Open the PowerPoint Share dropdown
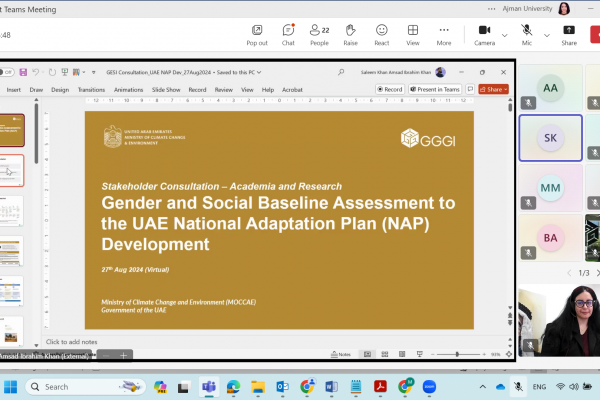 494,89
